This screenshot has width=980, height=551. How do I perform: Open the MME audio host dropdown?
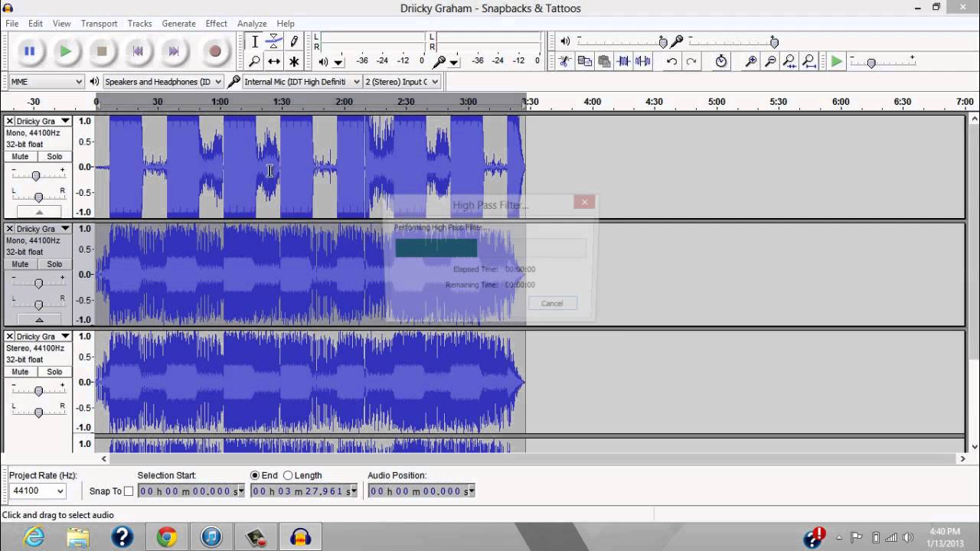click(46, 81)
